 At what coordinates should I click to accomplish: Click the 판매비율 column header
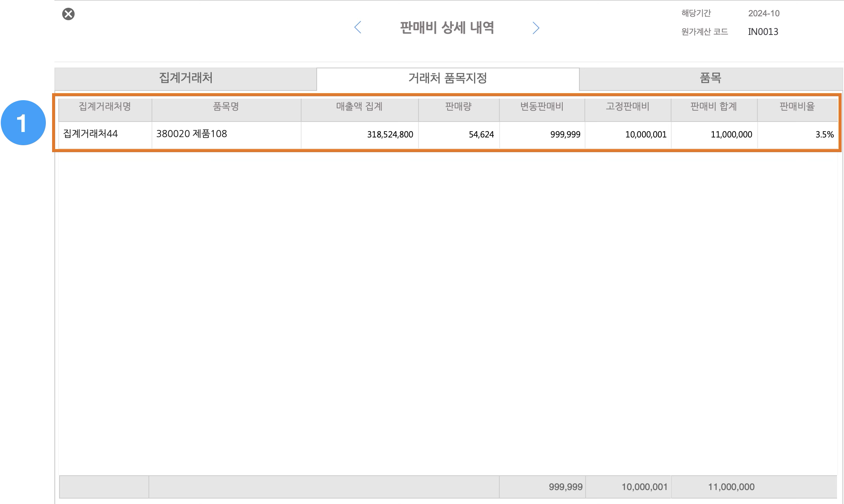point(797,107)
